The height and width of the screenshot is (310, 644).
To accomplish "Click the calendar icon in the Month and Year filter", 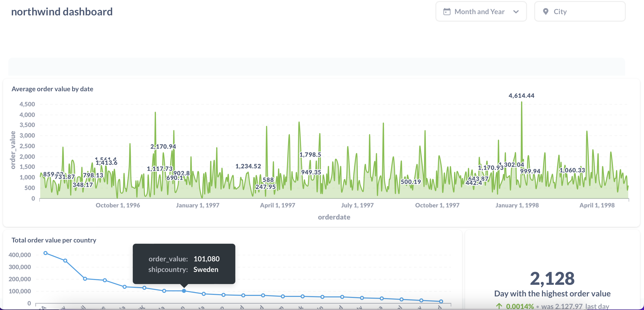I will click(446, 11).
